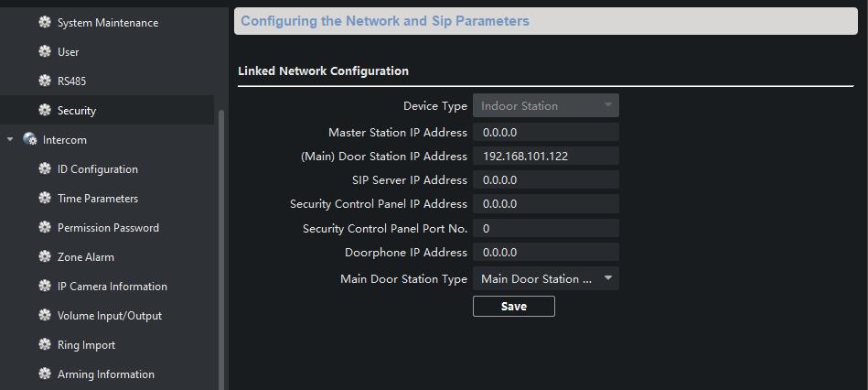868x390 pixels.
Task: Click the sidebar vertical scrollbar
Action: tap(220, 247)
